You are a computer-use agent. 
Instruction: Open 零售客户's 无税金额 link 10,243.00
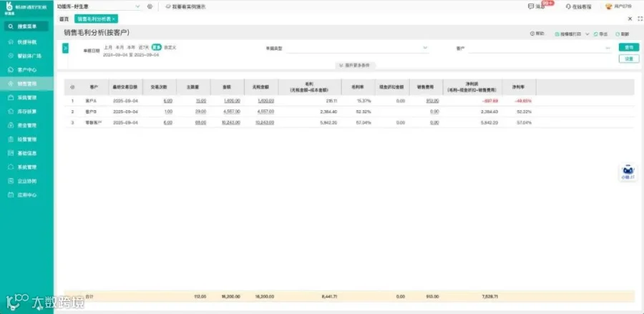tap(265, 122)
